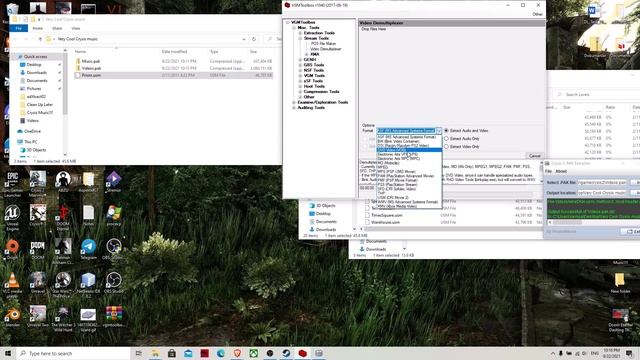Select Extract Audio Only radio button
640x360 pixels.
click(446, 139)
